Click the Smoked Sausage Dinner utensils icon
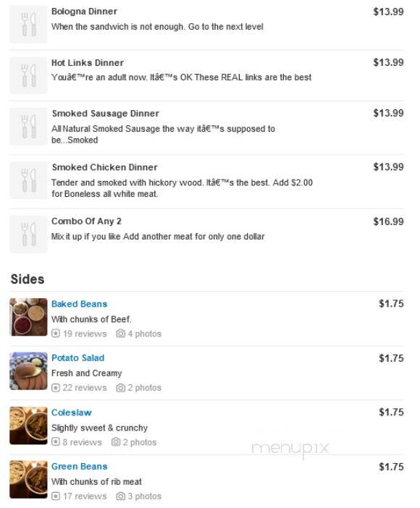Image resolution: width=420 pixels, height=508 pixels. tap(28, 127)
